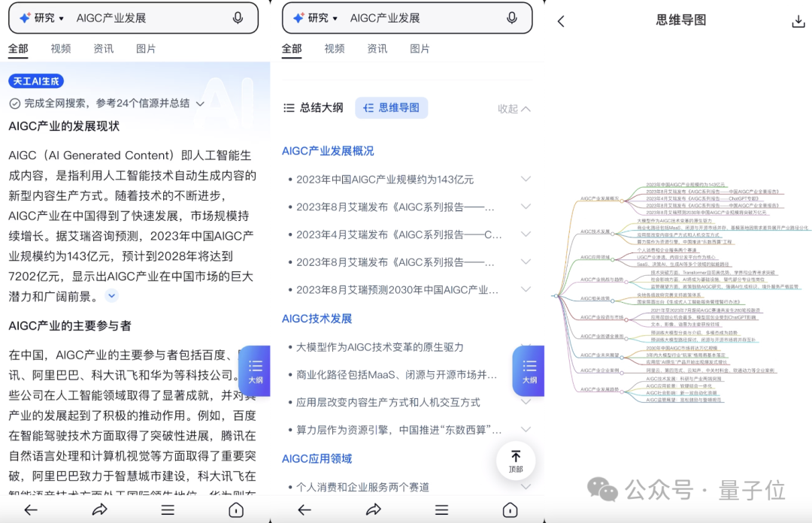Click 思维导图 page title

[680, 20]
